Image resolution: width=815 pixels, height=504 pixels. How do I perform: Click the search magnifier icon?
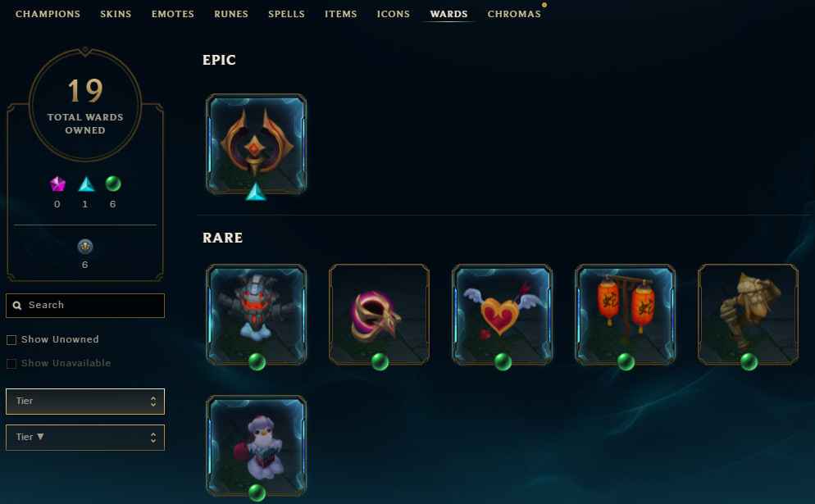(17, 306)
